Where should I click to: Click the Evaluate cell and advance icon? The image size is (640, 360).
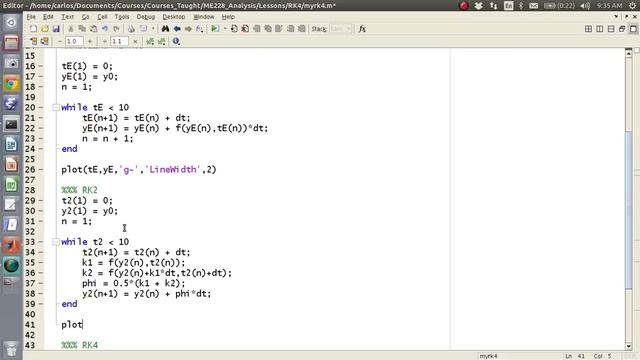point(44,41)
